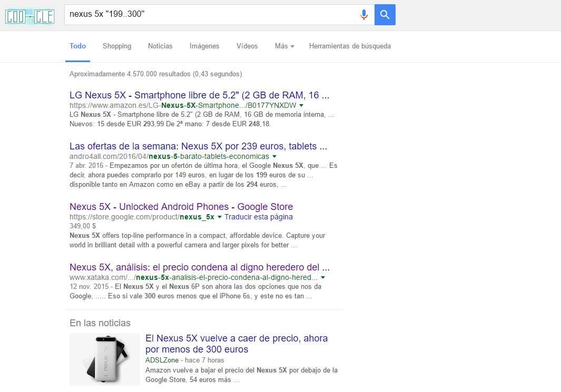The height and width of the screenshot is (392, 561).
Task: Expand the Más dropdown menu
Action: [284, 46]
